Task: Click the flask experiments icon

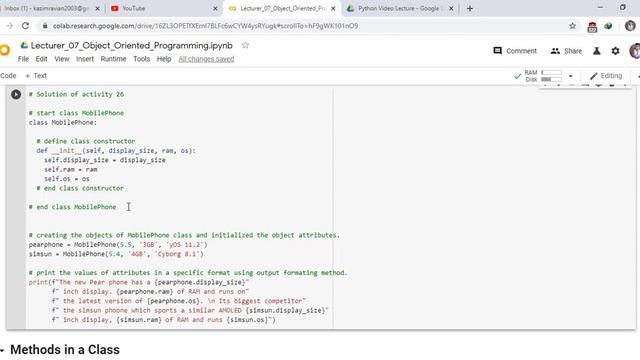Action: point(596,51)
